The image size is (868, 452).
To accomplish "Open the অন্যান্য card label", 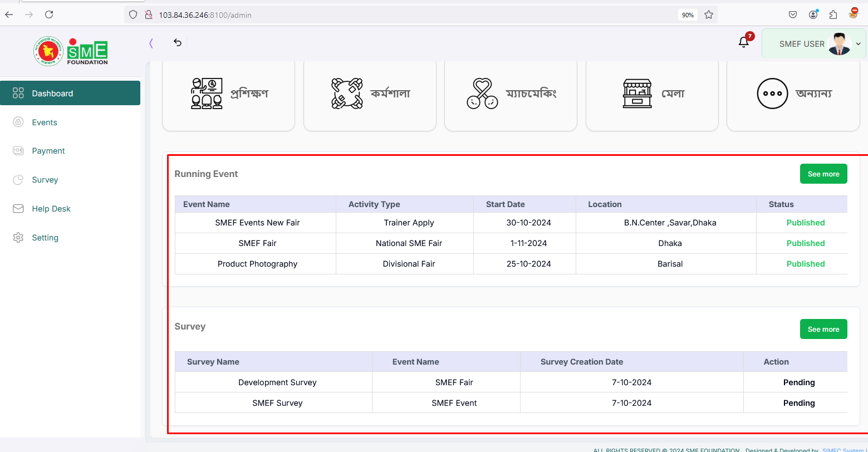I will [814, 93].
